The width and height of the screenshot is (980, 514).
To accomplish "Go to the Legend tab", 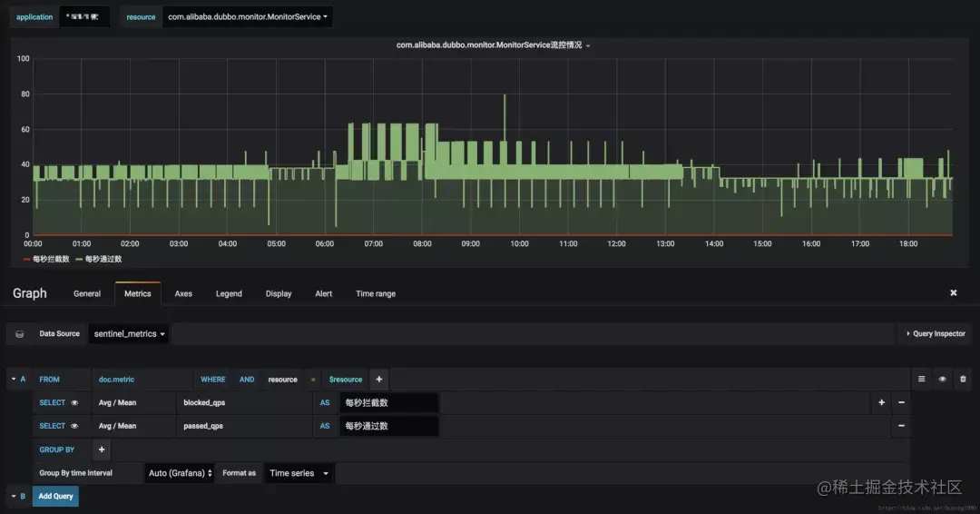I will click(x=229, y=294).
